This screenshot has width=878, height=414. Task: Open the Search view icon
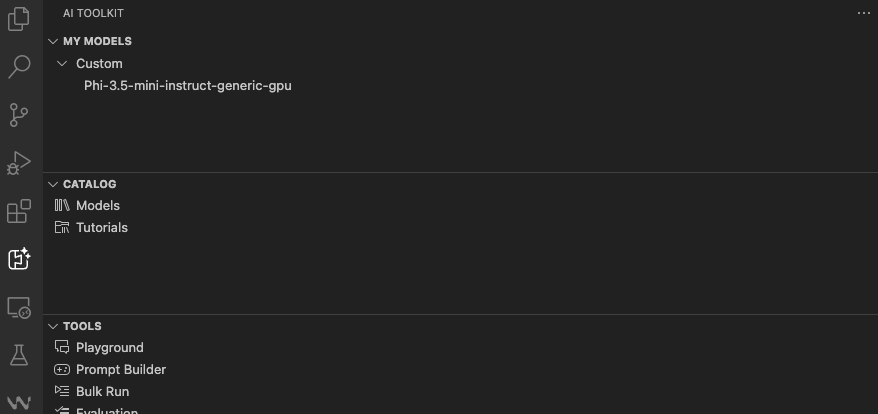pos(18,67)
